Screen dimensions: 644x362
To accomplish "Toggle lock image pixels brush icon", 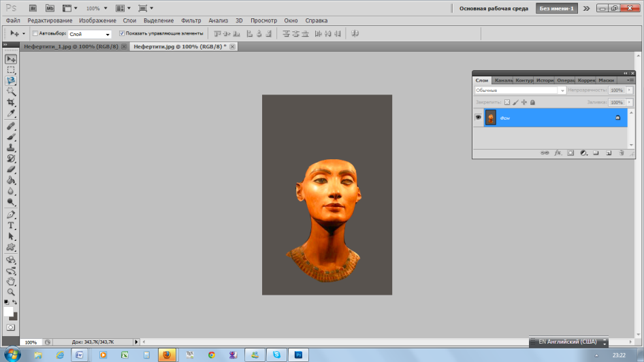I will (515, 102).
